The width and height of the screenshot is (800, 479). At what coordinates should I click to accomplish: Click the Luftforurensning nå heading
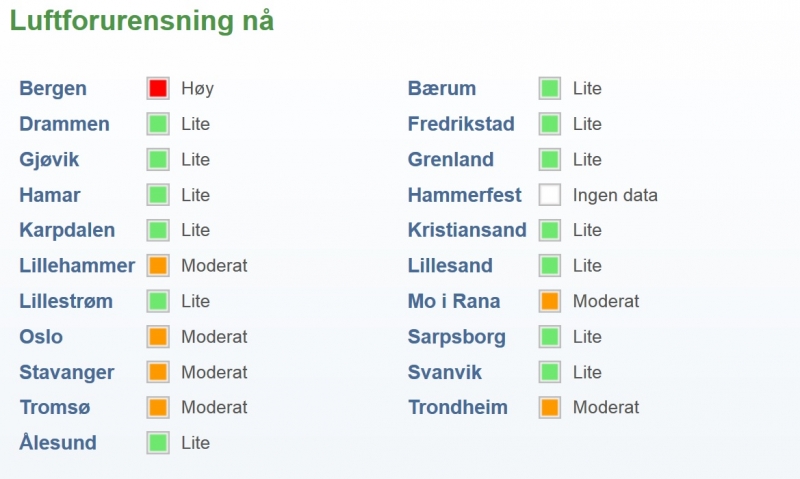pyautogui.click(x=142, y=21)
